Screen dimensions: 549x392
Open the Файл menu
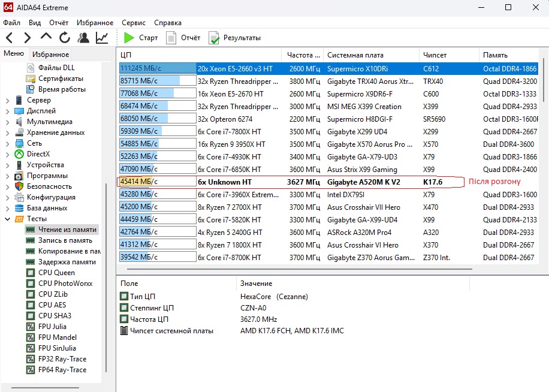[11, 23]
